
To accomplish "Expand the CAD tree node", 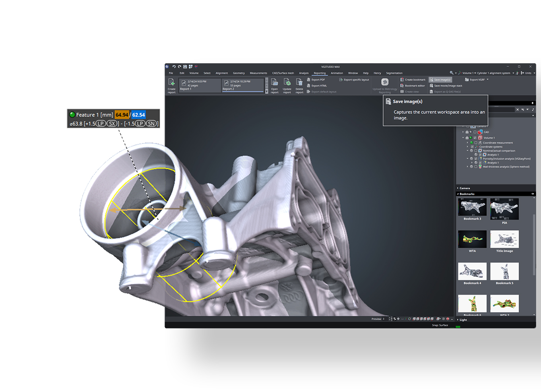I will pyautogui.click(x=463, y=132).
